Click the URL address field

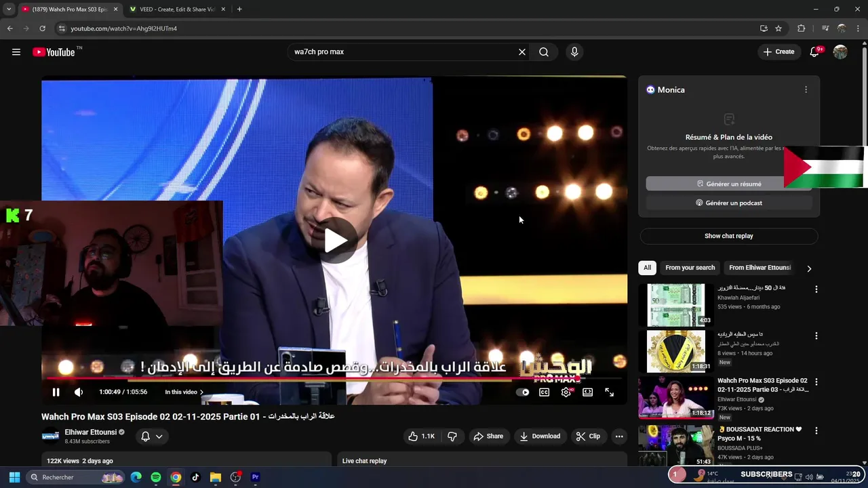407,28
